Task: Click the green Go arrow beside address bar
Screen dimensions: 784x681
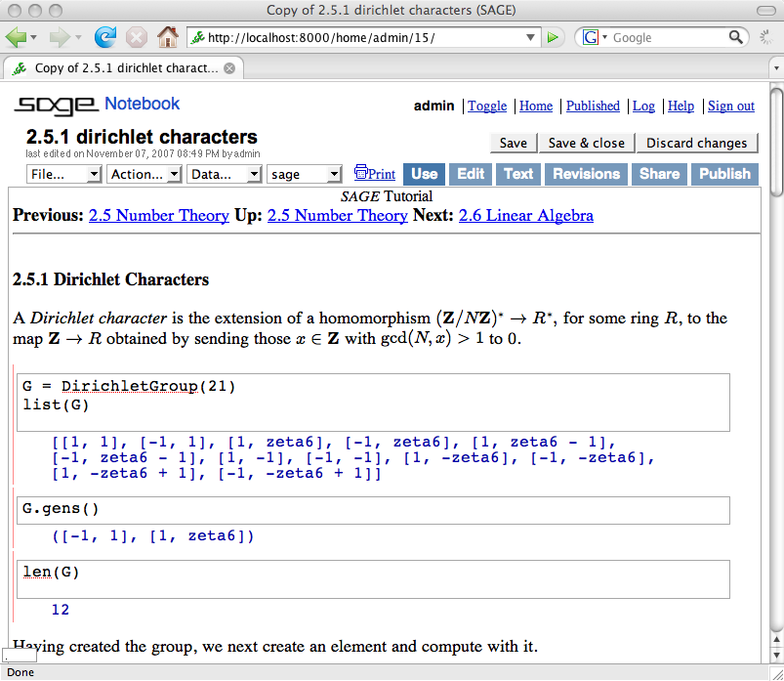Action: [553, 37]
